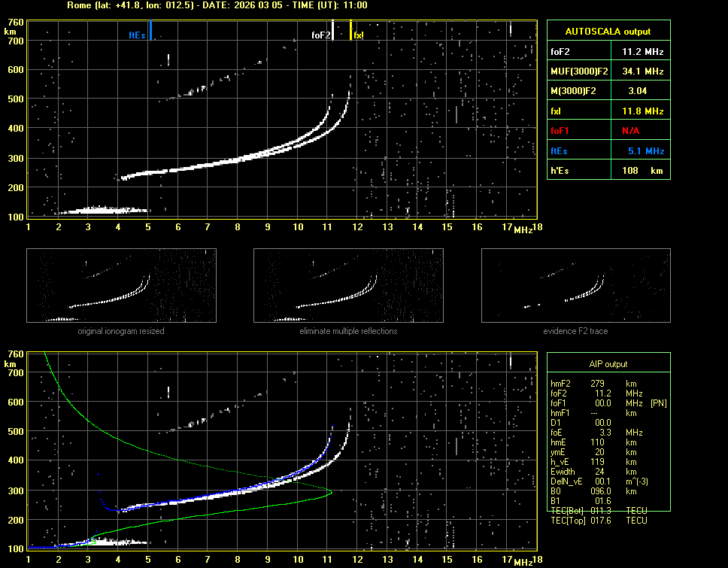728x568 pixels.
Task: Click the MUF(3000)F2 value 34.1 MHz
Action: coord(642,71)
